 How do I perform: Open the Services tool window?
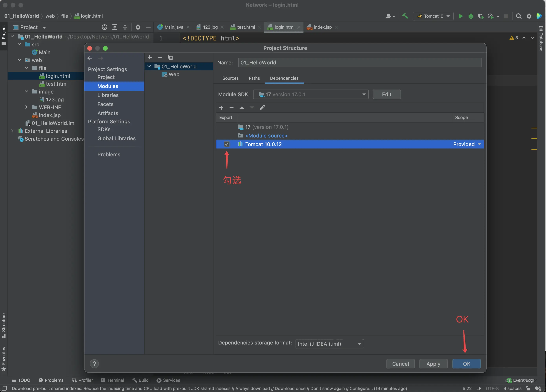click(x=168, y=380)
